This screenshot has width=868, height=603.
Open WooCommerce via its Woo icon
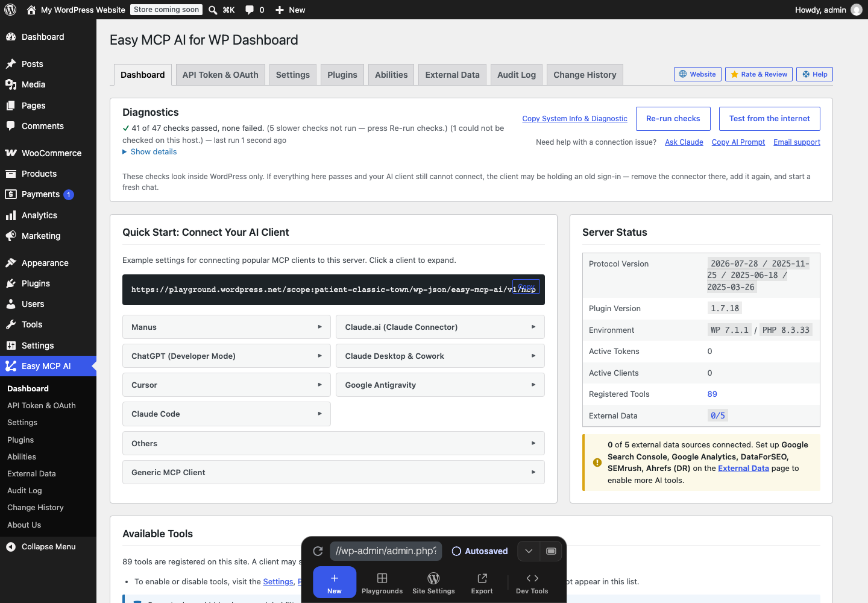click(11, 153)
